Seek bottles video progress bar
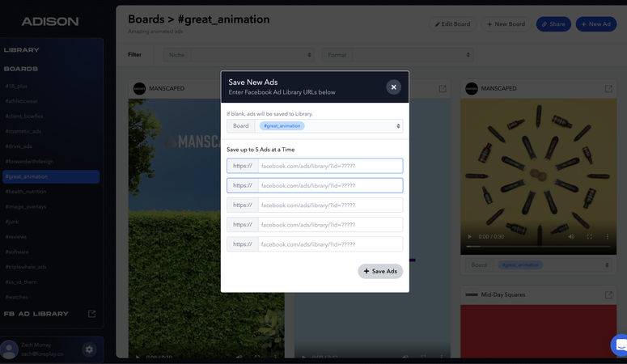Viewport: 627px width, 364px height. 538,247
